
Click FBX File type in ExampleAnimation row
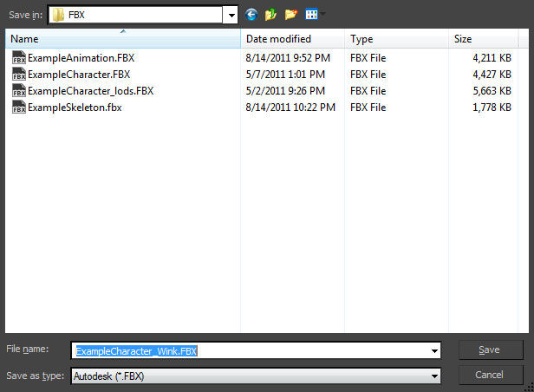[368, 58]
